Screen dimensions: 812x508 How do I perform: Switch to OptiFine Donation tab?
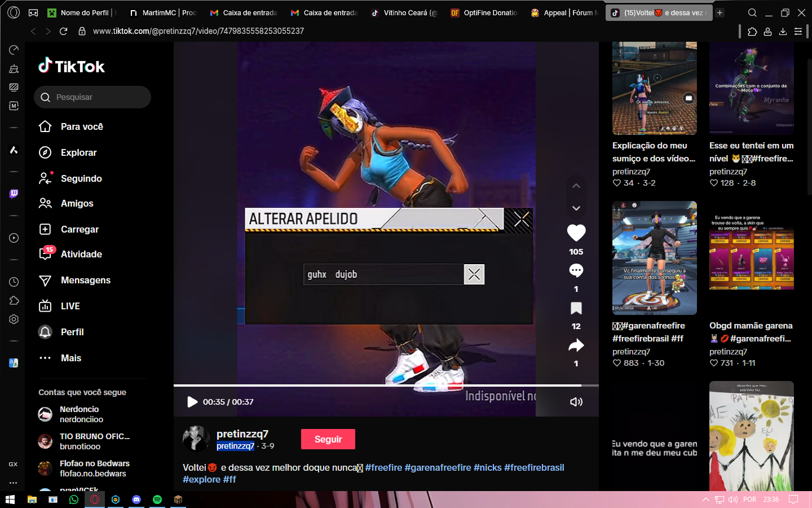click(484, 12)
